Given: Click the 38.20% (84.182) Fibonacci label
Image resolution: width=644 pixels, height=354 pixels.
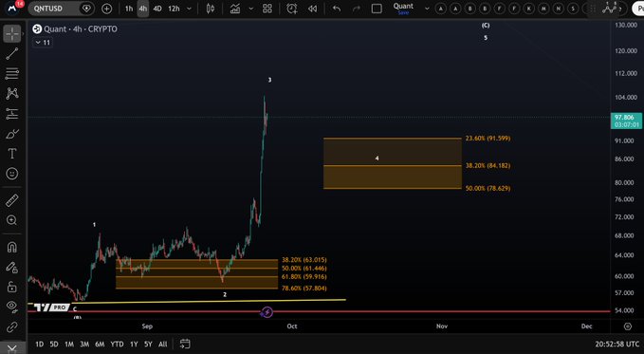Looking at the screenshot, I should [488, 166].
